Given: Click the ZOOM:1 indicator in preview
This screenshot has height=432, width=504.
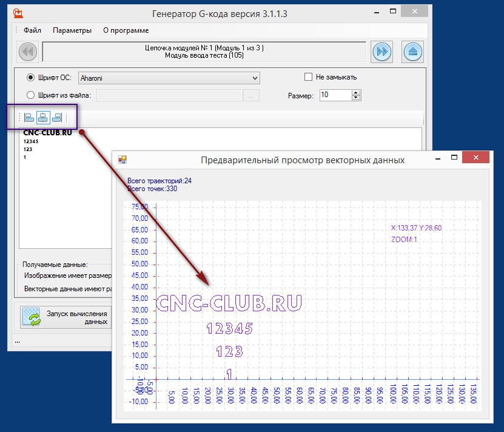Looking at the screenshot, I should click(404, 239).
